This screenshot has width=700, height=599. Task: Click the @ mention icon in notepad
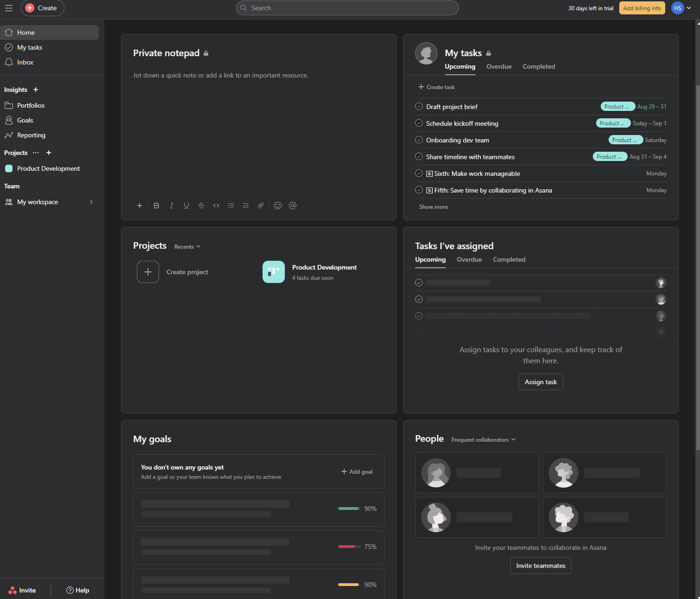tap(293, 206)
